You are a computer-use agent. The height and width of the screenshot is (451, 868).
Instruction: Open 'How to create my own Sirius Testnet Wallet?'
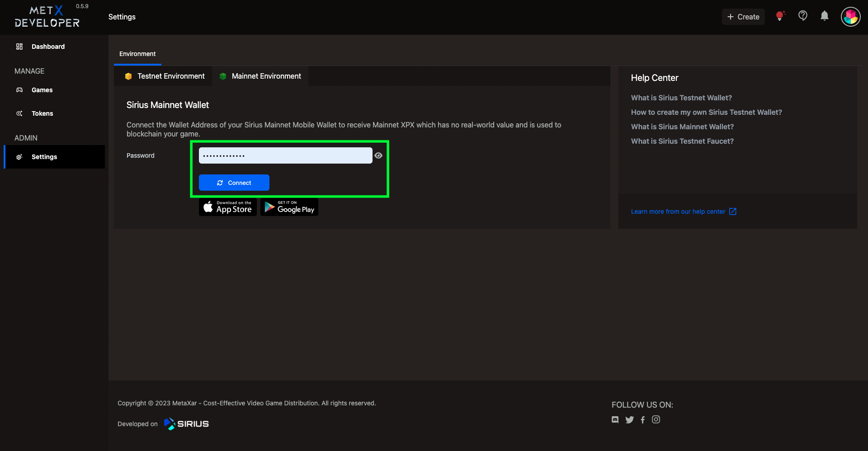(707, 112)
